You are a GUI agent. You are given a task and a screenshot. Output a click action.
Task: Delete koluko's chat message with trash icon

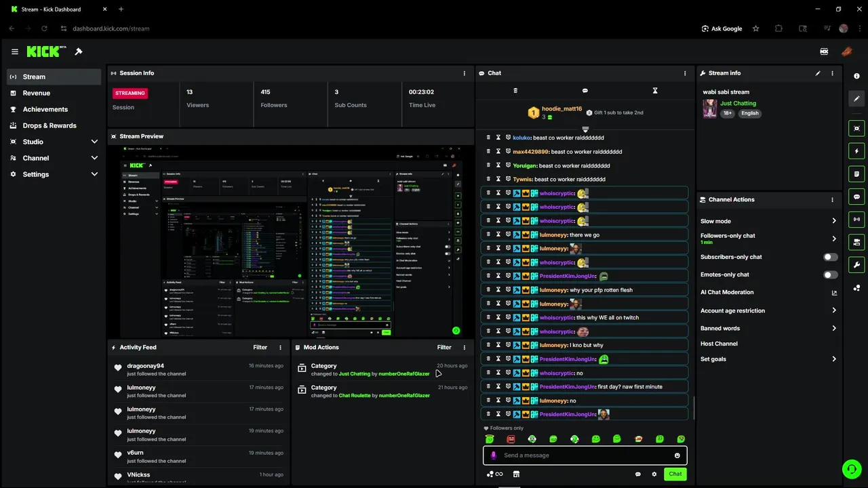pyautogui.click(x=488, y=138)
